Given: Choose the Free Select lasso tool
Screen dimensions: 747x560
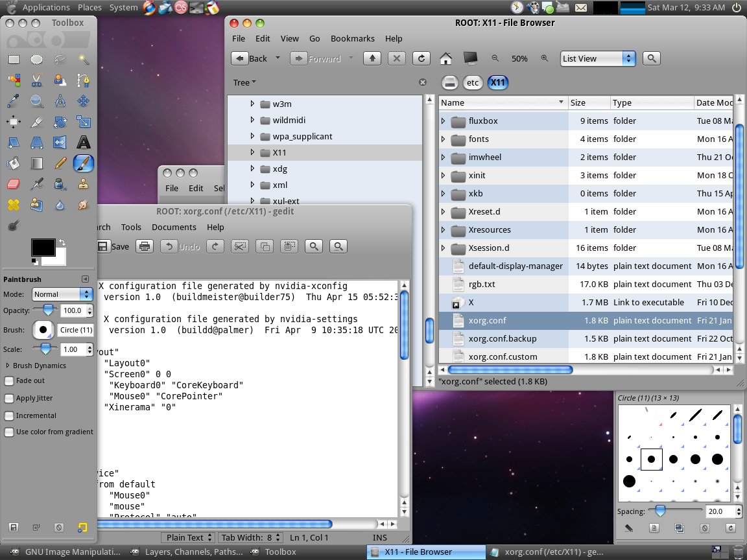Looking at the screenshot, I should pyautogui.click(x=60, y=60).
